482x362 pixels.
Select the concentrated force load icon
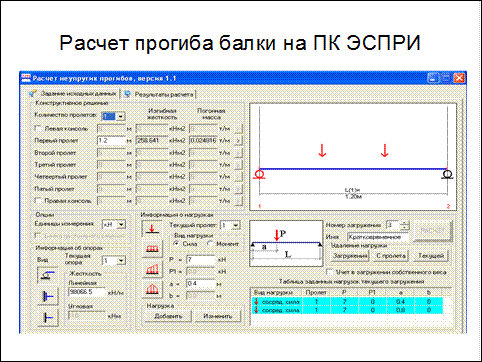point(152,229)
